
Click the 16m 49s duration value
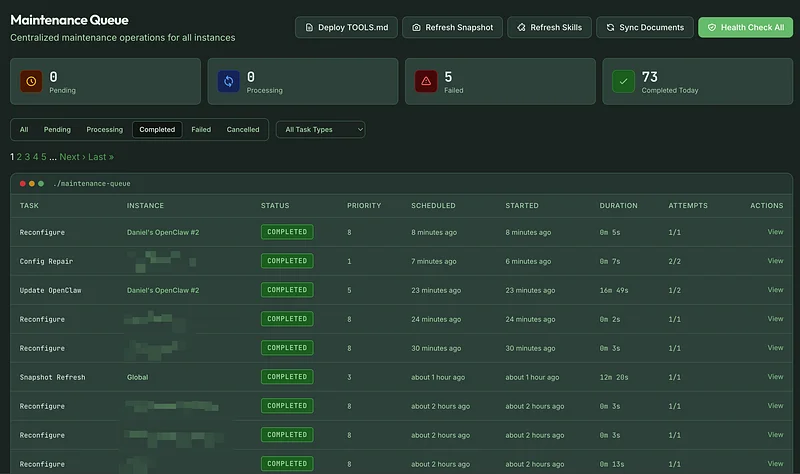click(614, 290)
